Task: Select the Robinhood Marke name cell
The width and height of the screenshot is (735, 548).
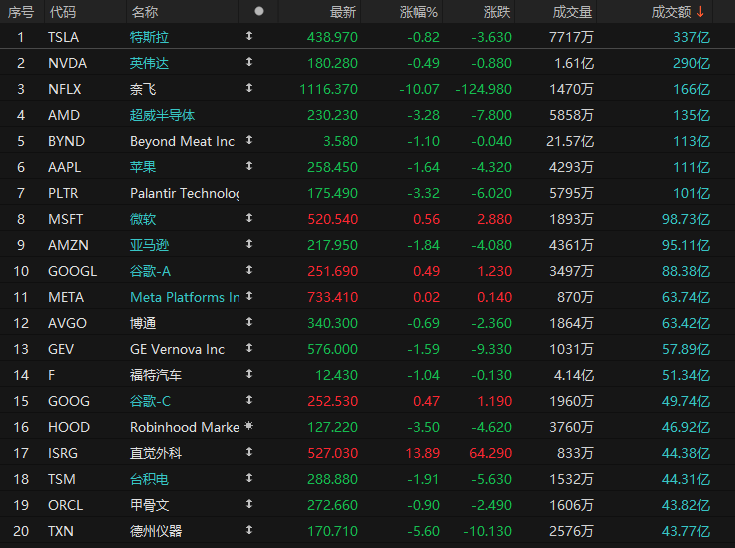Action: click(185, 428)
